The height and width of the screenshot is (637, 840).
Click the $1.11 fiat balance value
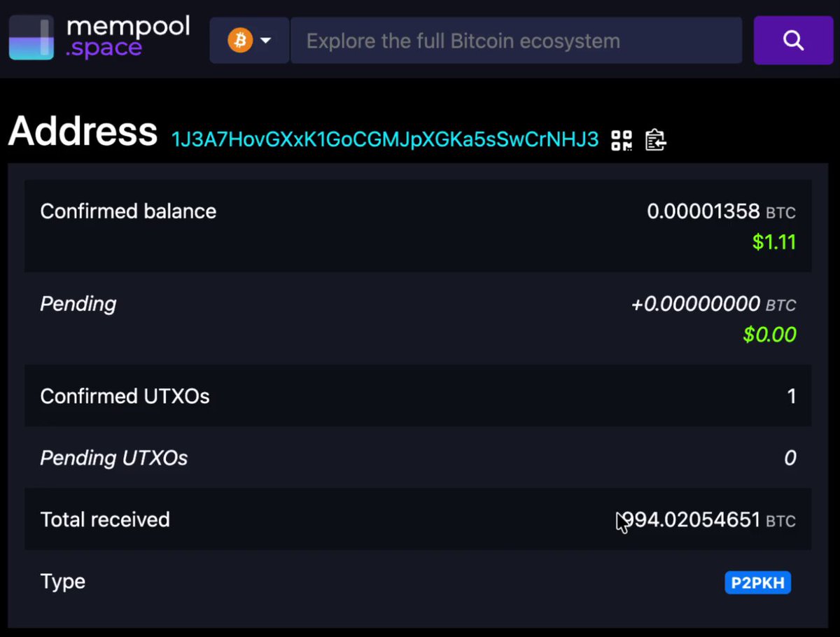click(774, 242)
